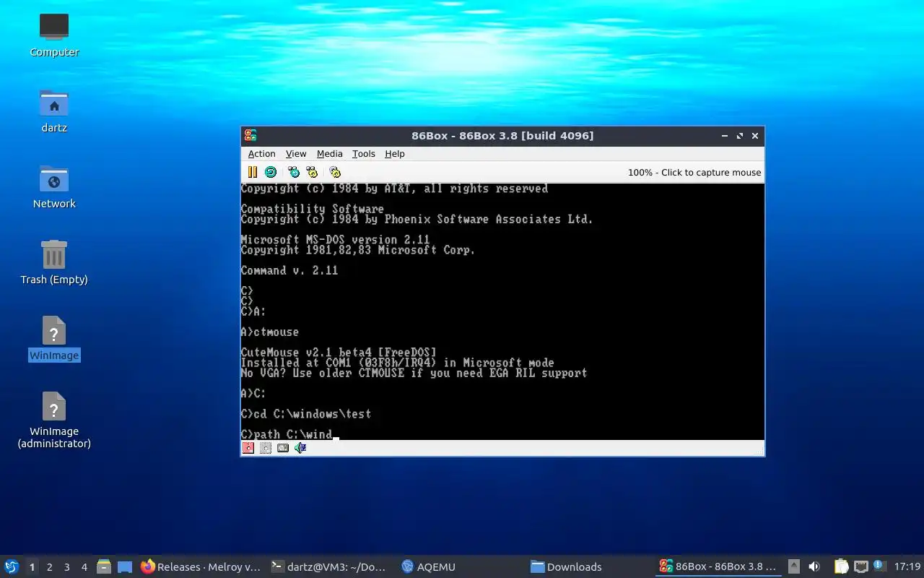Switch to workspace 2 in pager
The image size is (924, 578).
click(x=49, y=567)
